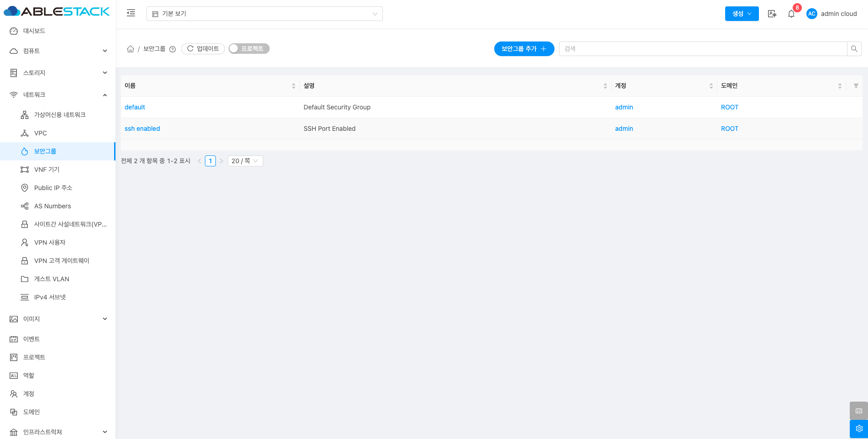Open the VPC menu item

(x=58, y=133)
